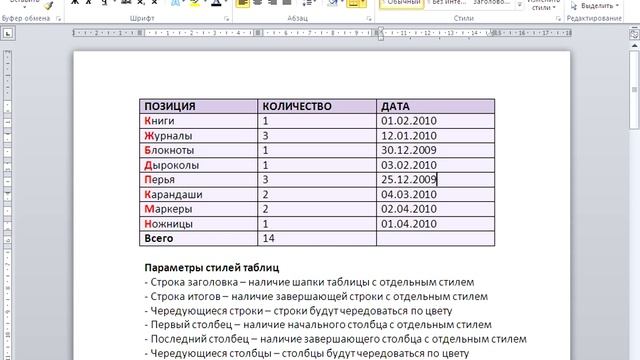Image resolution: width=640 pixels, height=360 pixels.
Task: Click the Всего total row label
Action: (158, 238)
